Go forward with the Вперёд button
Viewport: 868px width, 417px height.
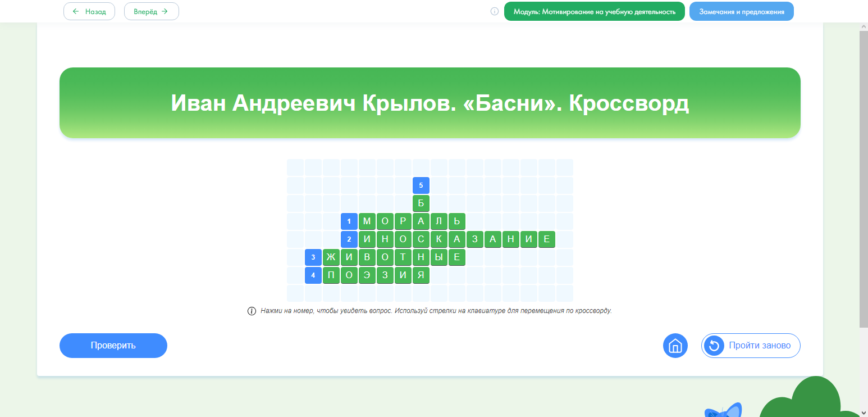pos(151,11)
